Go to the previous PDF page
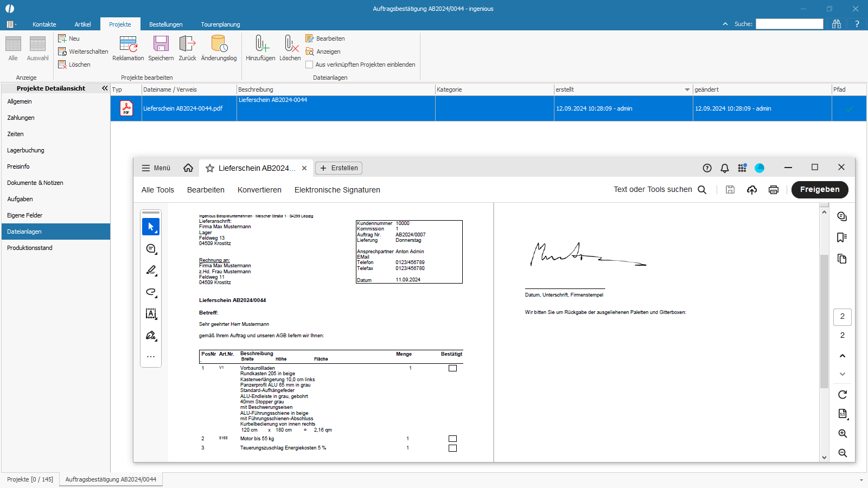The image size is (868, 488). 843,356
